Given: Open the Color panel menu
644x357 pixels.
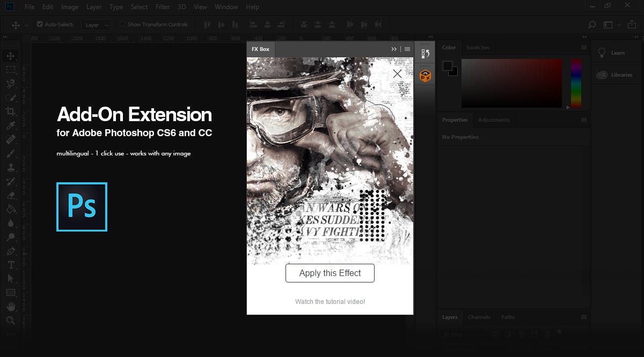Looking at the screenshot, I should pyautogui.click(x=583, y=47).
